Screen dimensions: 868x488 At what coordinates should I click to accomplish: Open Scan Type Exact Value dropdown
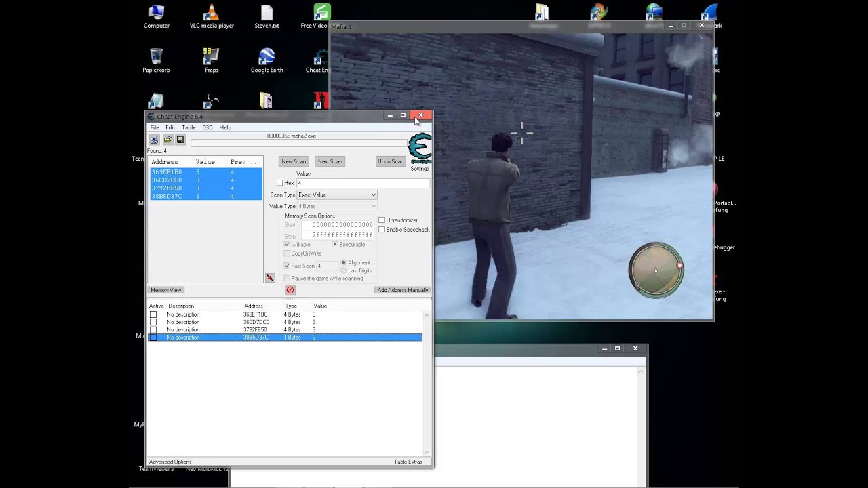337,195
